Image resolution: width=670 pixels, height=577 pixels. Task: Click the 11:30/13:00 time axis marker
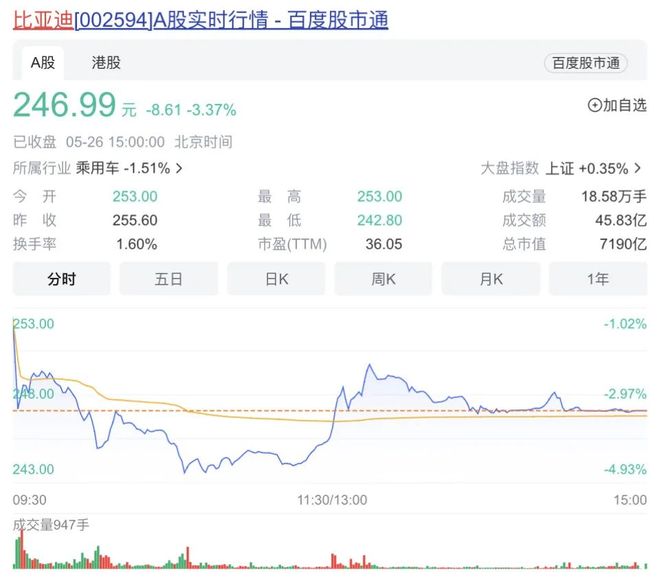point(333,499)
